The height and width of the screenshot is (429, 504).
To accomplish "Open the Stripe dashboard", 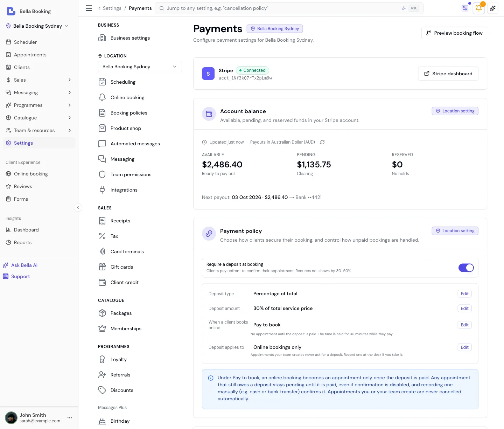I will (448, 74).
